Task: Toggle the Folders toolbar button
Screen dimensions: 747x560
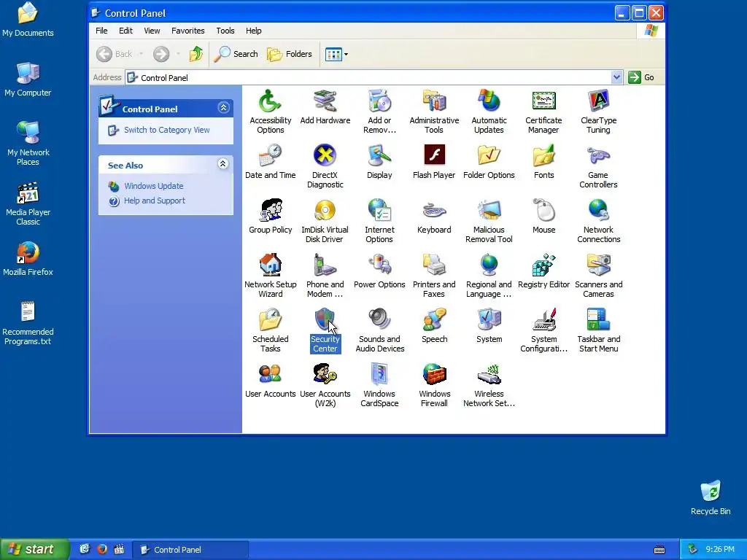Action: pyautogui.click(x=289, y=54)
